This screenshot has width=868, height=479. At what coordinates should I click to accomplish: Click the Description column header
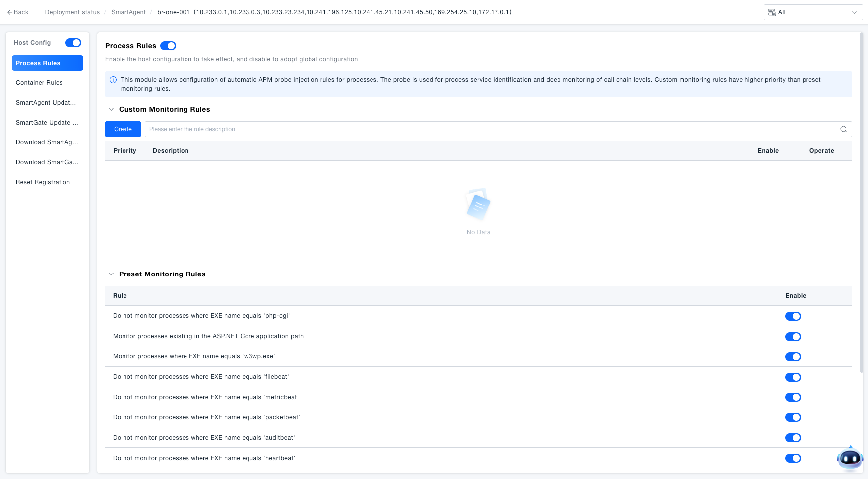171,151
